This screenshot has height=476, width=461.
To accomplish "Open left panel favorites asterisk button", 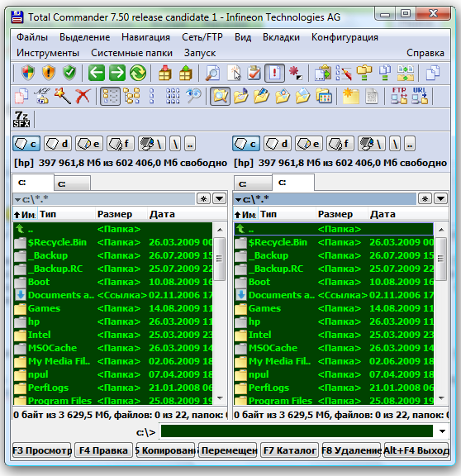I will pyautogui.click(x=203, y=199).
